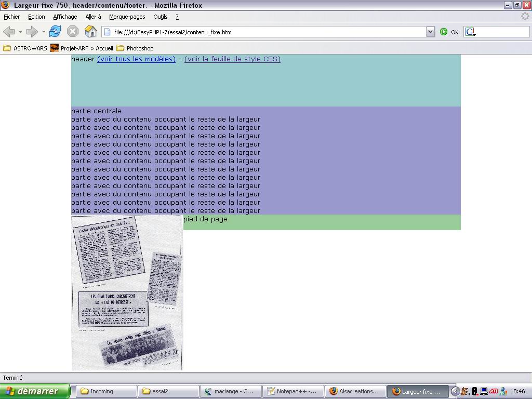Open the Back button history dropdown arrow
The height and width of the screenshot is (399, 532).
20,32
